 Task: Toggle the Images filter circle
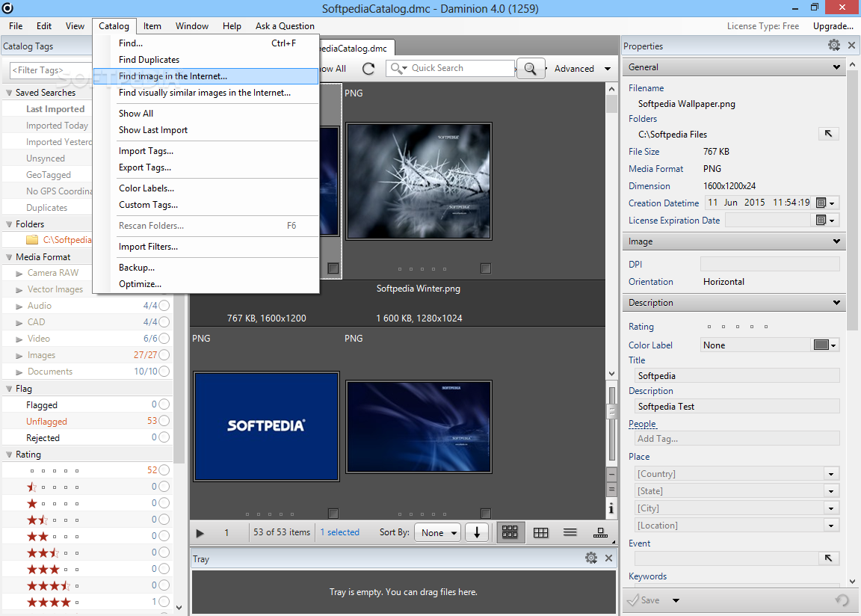[x=164, y=355]
